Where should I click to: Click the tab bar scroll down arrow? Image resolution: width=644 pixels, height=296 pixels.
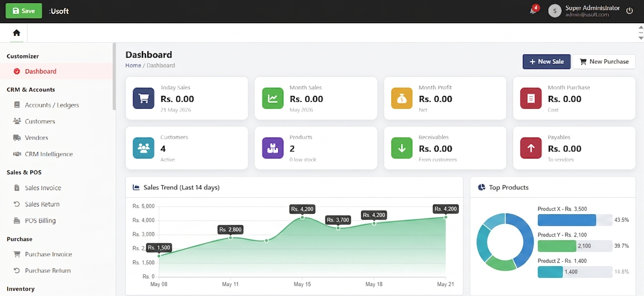(641, 38)
